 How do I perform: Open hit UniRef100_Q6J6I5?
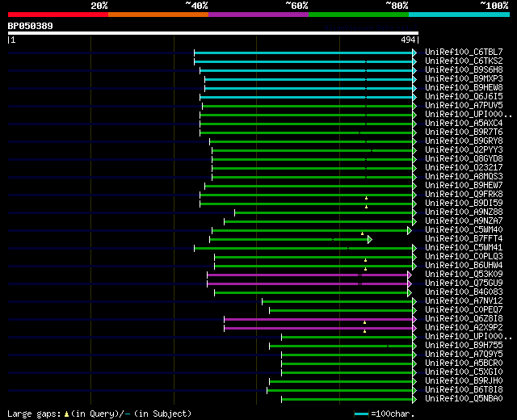(x=464, y=97)
